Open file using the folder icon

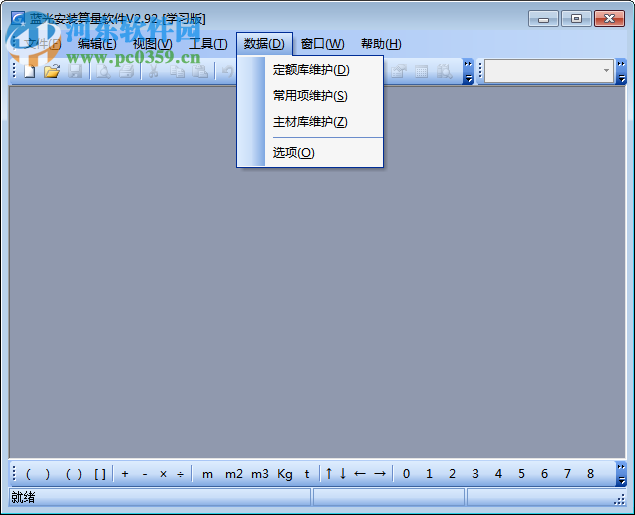point(52,72)
